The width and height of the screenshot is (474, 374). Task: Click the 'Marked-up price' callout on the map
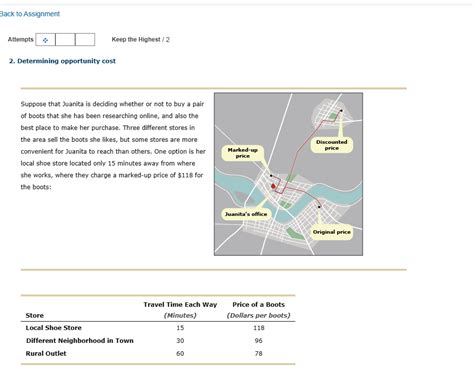pos(242,153)
